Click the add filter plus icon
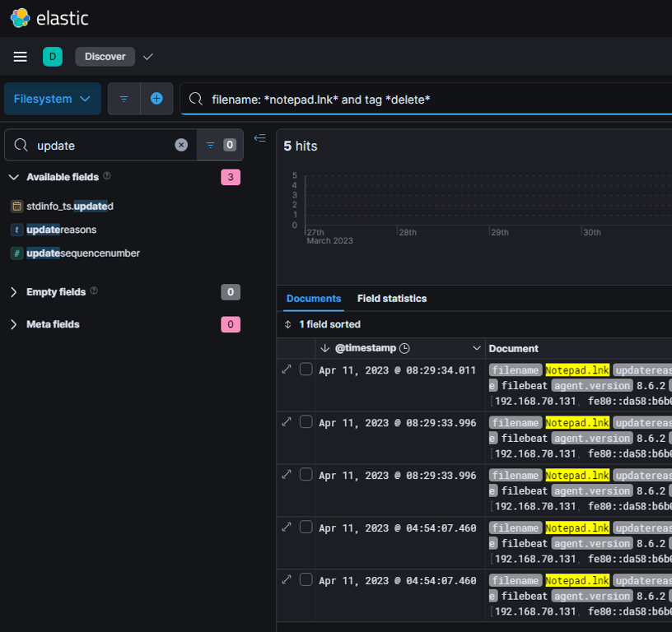The width and height of the screenshot is (672, 632). tap(156, 99)
